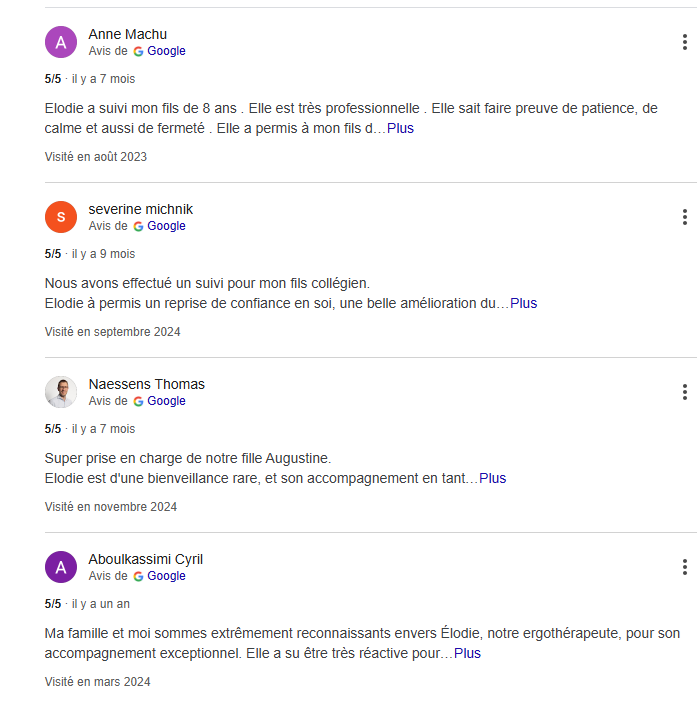Click Aboulkassimi Cyril's purple avatar
The width and height of the screenshot is (698, 704).
point(61,567)
